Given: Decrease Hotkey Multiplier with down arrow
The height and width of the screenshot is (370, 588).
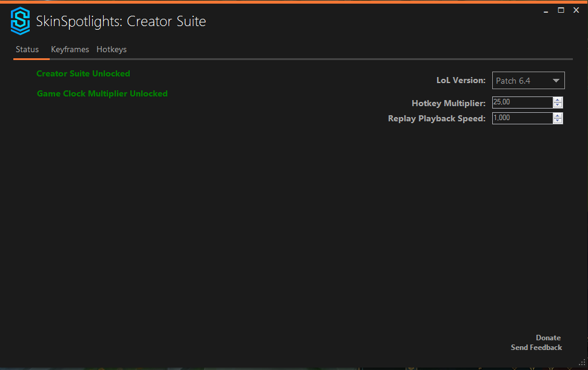Looking at the screenshot, I should [x=558, y=105].
